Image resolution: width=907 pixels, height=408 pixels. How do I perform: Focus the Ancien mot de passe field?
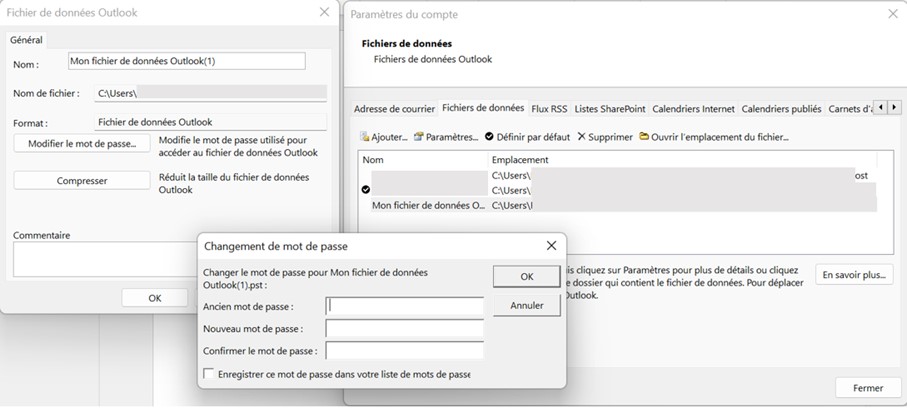[405, 306]
